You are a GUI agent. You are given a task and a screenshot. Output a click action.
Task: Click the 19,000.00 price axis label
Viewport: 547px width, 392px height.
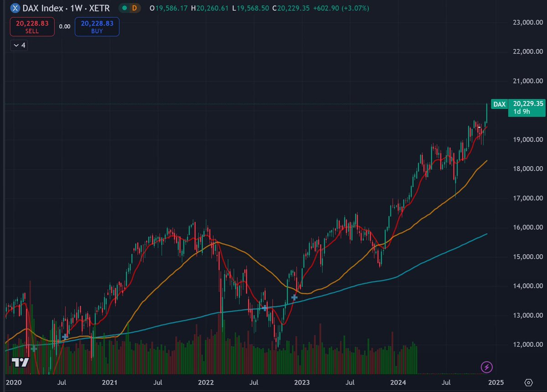(528, 139)
